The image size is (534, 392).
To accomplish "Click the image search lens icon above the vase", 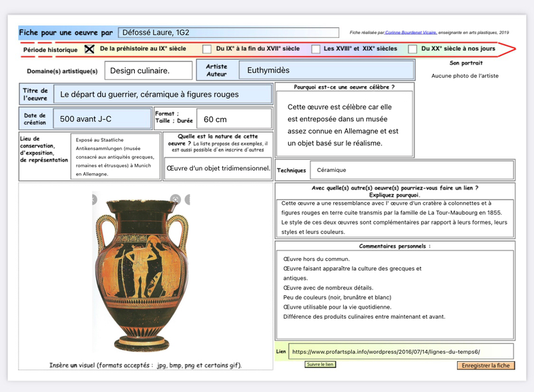I will [x=175, y=199].
